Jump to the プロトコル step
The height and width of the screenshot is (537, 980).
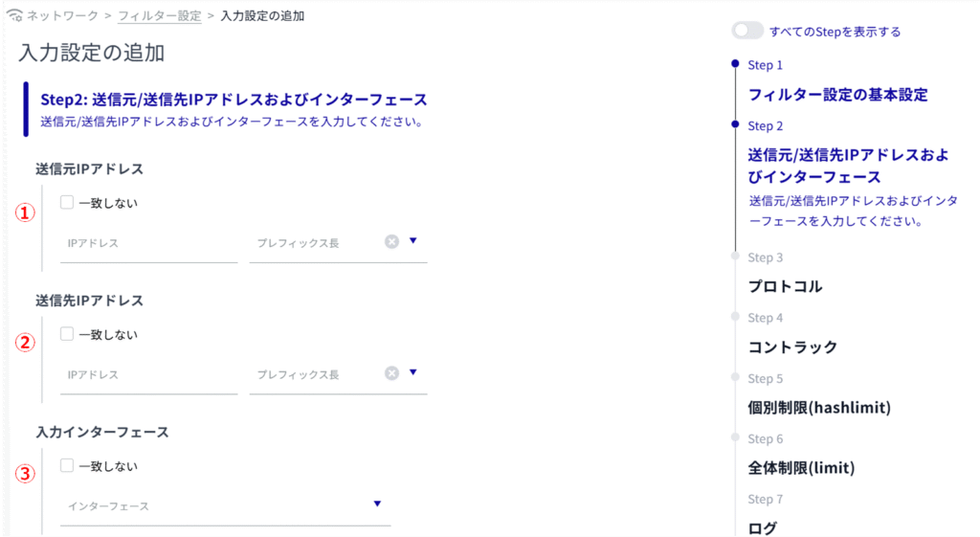pos(785,286)
